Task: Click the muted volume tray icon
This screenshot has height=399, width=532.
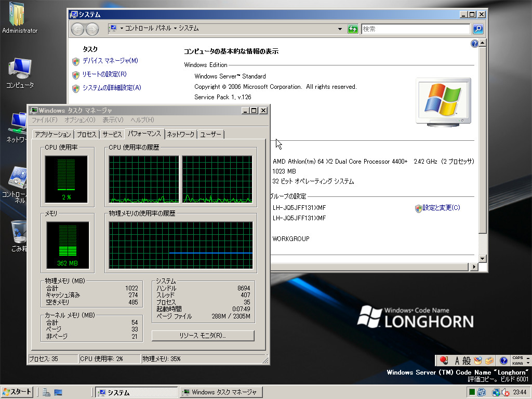Action: (506, 392)
